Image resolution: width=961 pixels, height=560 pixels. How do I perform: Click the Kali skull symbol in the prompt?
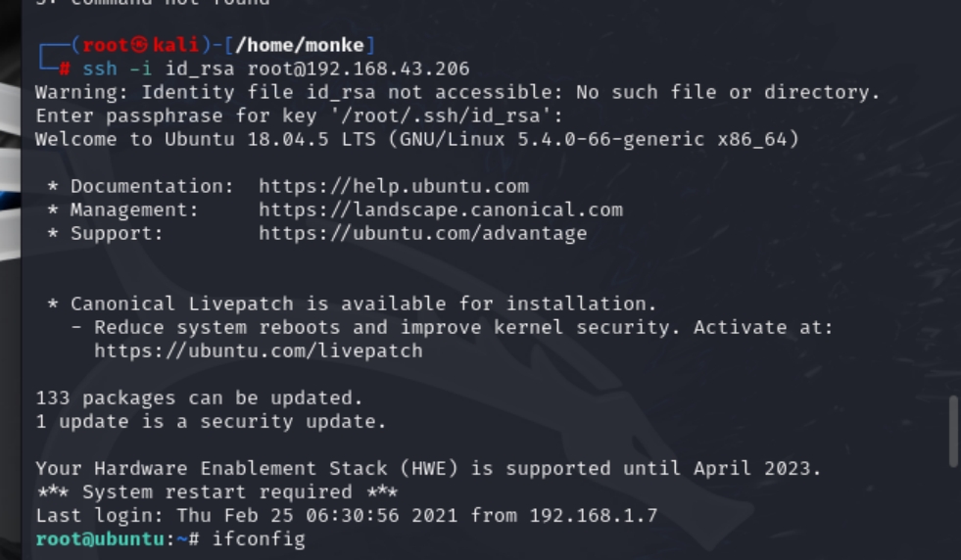[x=142, y=45]
